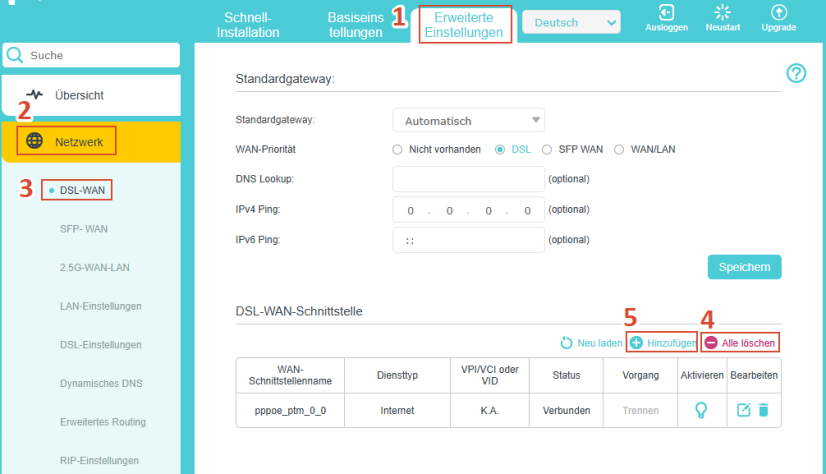Click the Neustart reboot icon
The height and width of the screenshot is (474, 826).
point(723,12)
